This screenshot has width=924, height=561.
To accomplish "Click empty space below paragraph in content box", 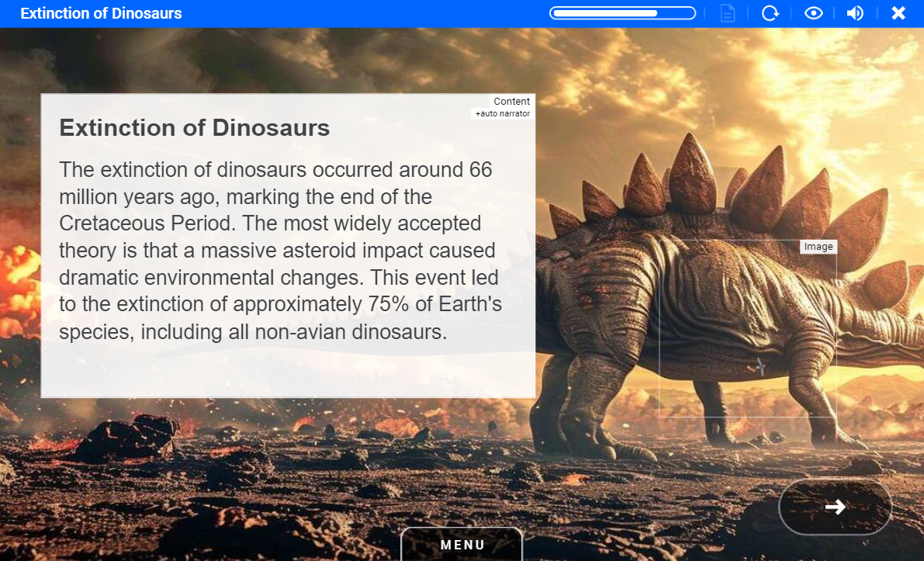I will click(288, 371).
